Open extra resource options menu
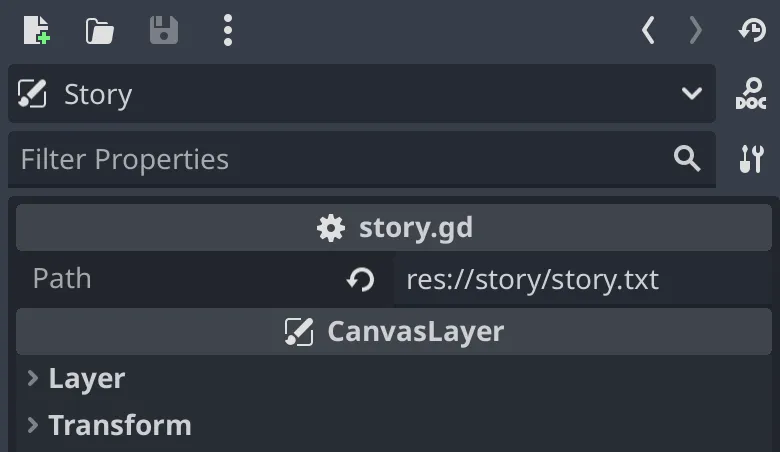Image resolution: width=780 pixels, height=452 pixels. click(228, 31)
